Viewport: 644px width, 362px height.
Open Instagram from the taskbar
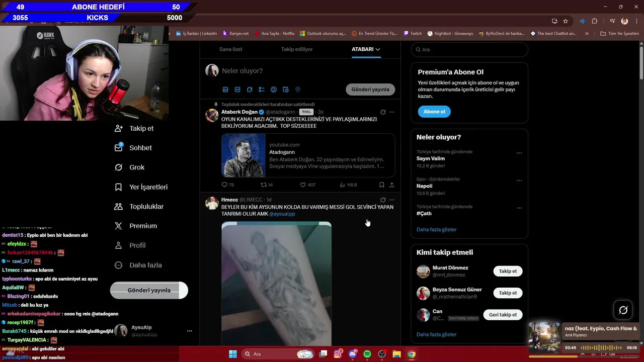tap(338, 354)
